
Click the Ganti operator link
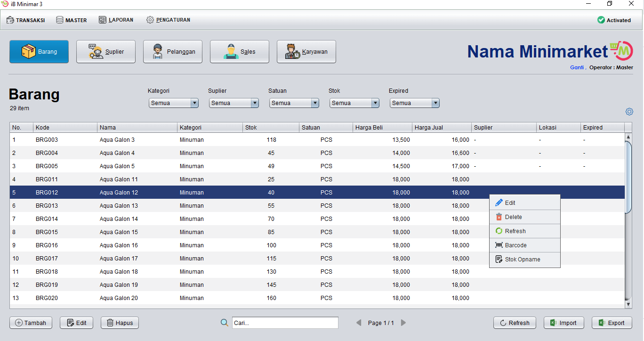(x=577, y=67)
